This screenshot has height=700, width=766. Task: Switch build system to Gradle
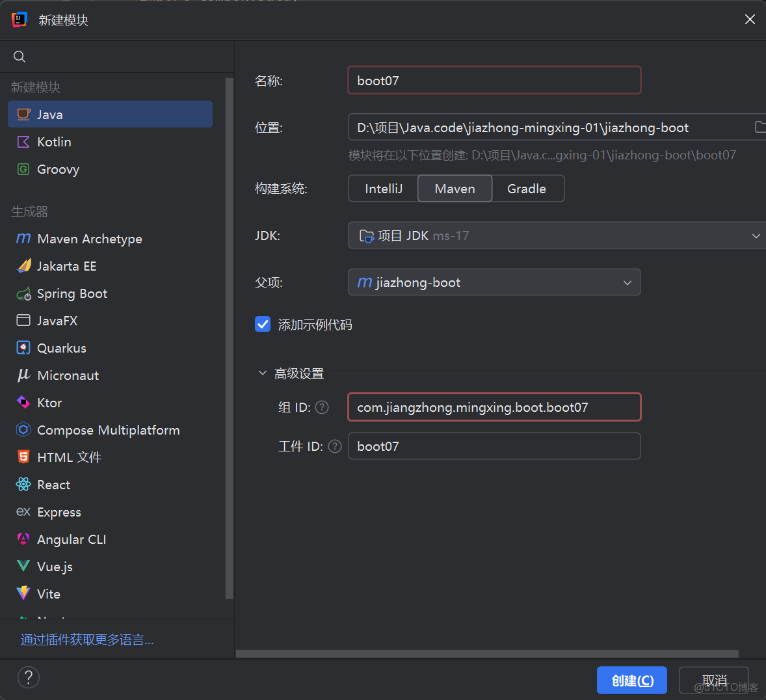527,188
